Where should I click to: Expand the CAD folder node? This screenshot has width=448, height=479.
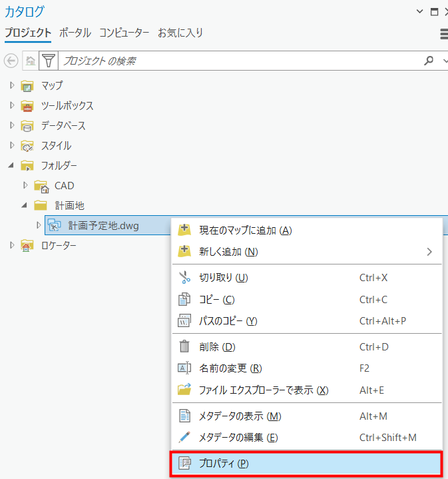tap(26, 185)
